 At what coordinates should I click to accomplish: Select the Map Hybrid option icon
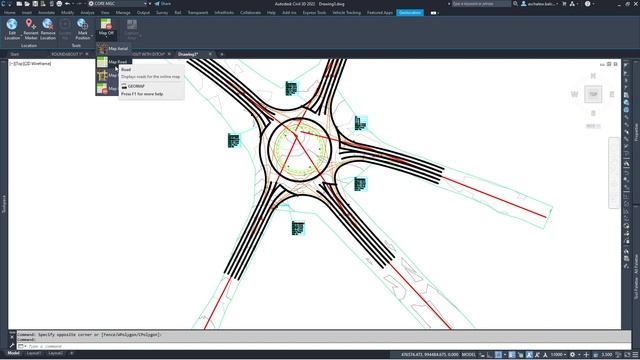102,76
